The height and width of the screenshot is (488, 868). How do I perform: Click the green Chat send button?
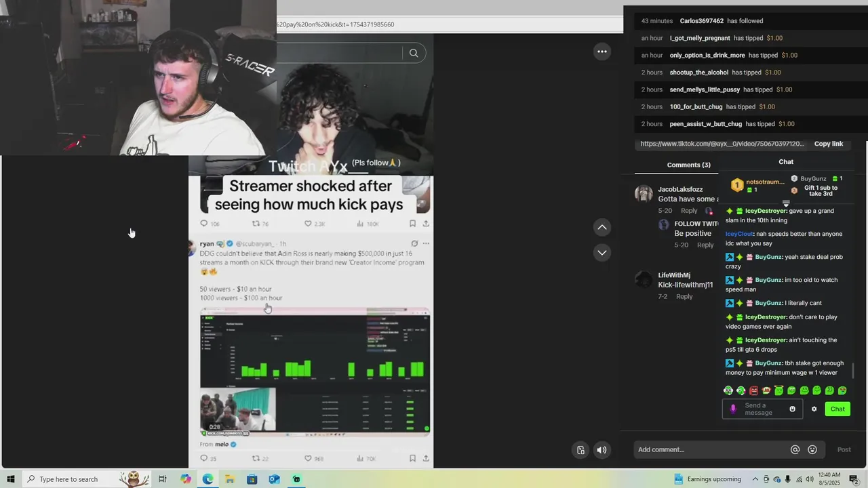(x=837, y=409)
